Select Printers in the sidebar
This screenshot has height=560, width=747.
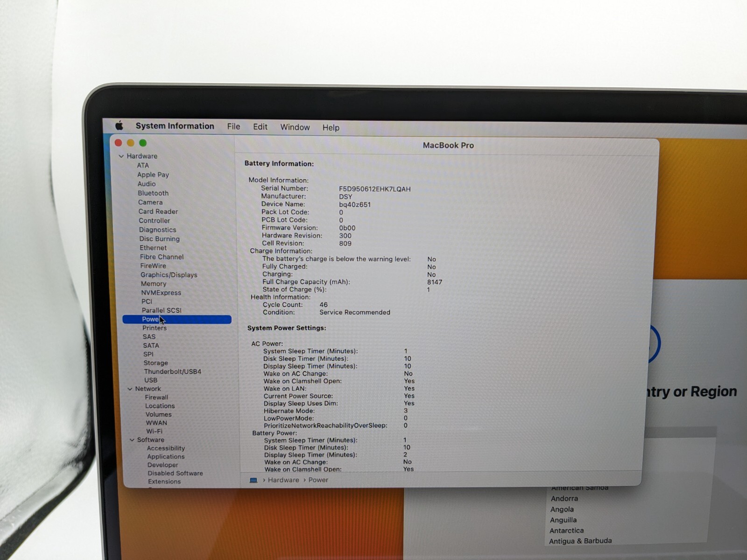(155, 328)
